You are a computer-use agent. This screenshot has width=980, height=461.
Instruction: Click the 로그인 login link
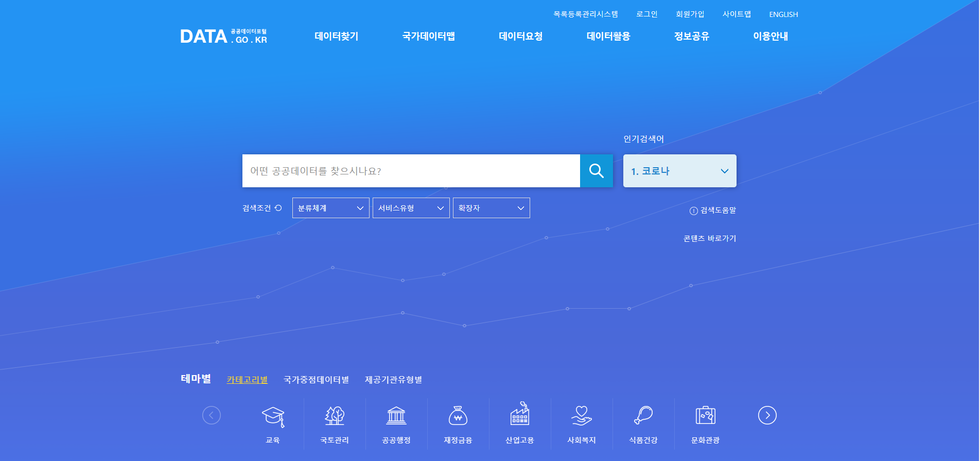(647, 14)
